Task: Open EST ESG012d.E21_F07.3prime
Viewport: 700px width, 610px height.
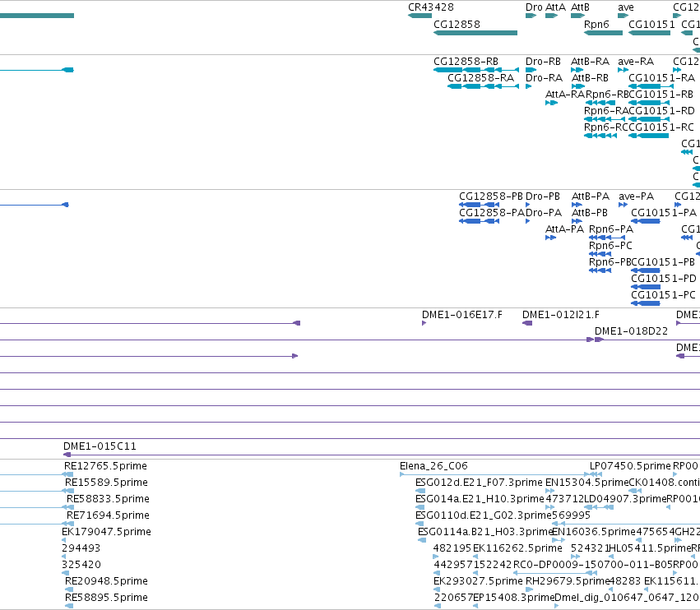Action: 479,483
